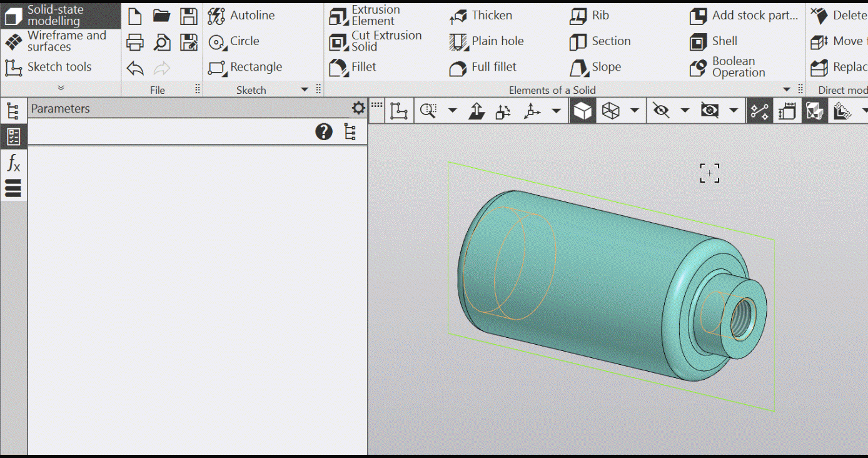Open the model tree side panel icon

pyautogui.click(x=13, y=111)
